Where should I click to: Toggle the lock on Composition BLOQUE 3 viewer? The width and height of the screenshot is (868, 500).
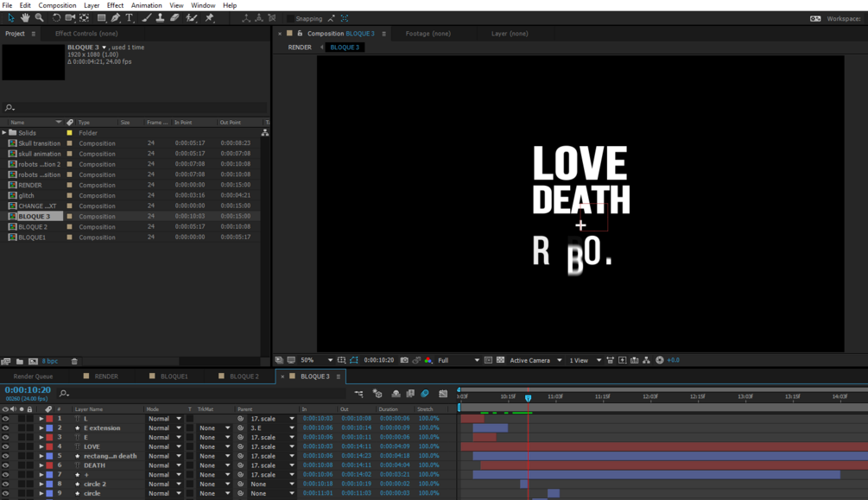(300, 33)
